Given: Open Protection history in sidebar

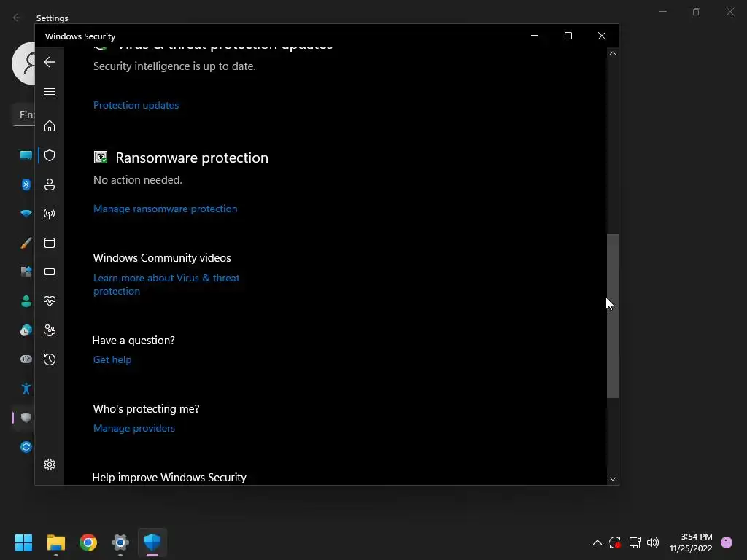Looking at the screenshot, I should (50, 359).
